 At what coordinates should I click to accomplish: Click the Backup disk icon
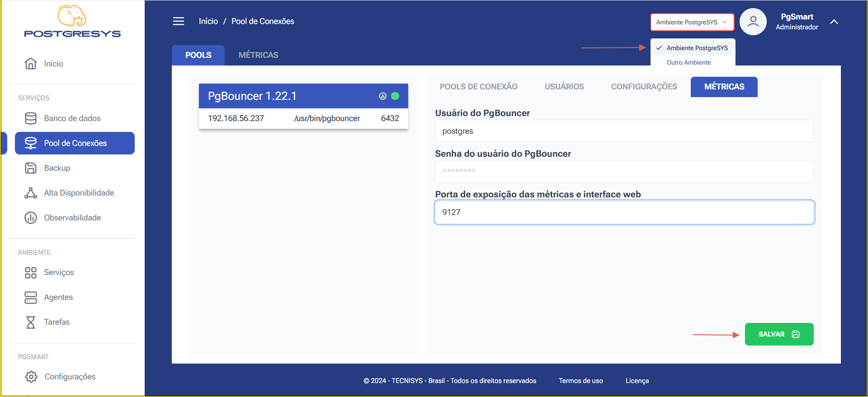(31, 168)
